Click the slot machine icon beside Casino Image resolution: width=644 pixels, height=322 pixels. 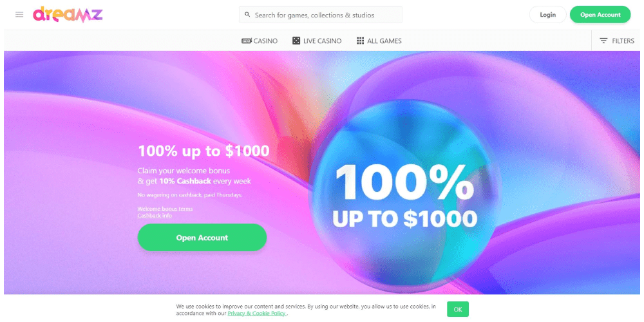(246, 41)
